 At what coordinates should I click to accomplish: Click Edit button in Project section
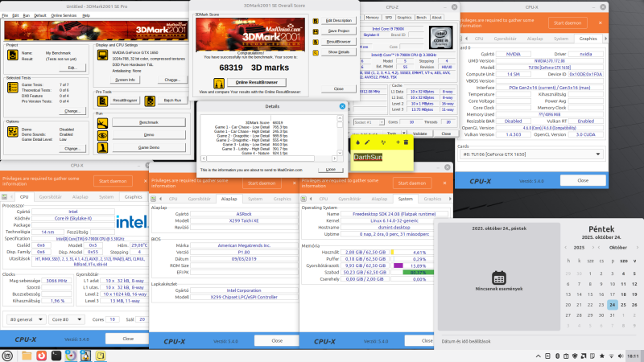72,68
